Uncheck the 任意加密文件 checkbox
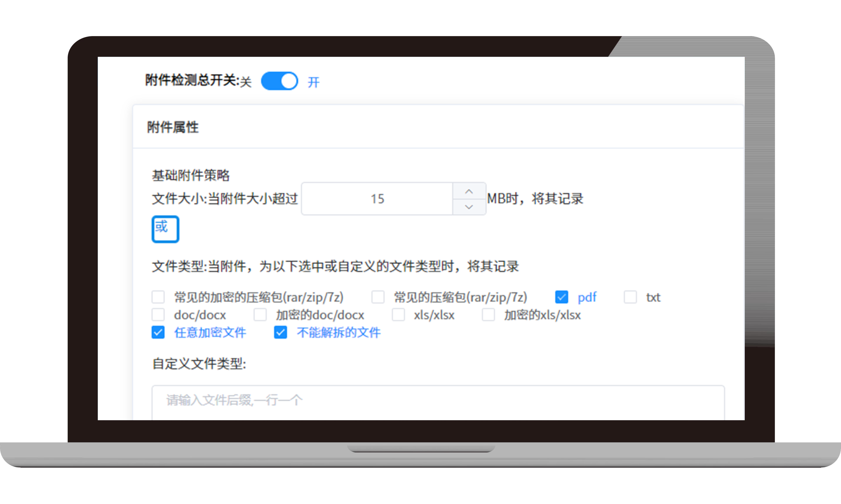The height and width of the screenshot is (504, 841). [x=158, y=332]
